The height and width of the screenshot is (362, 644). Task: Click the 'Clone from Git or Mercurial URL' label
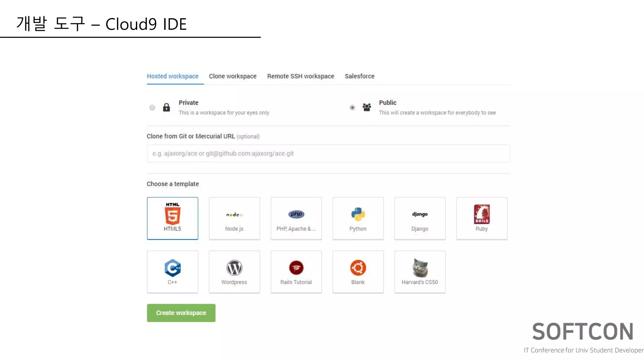(191, 136)
